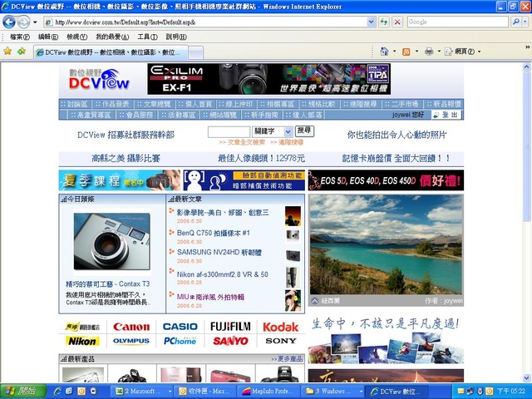Click the Contax T3 camera photo
This screenshot has height=399, width=532.
(111, 241)
